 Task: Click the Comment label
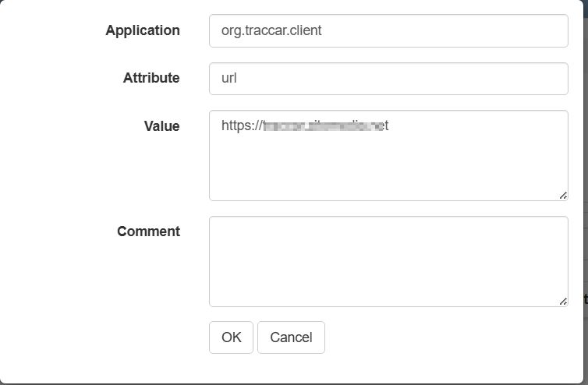pos(148,231)
